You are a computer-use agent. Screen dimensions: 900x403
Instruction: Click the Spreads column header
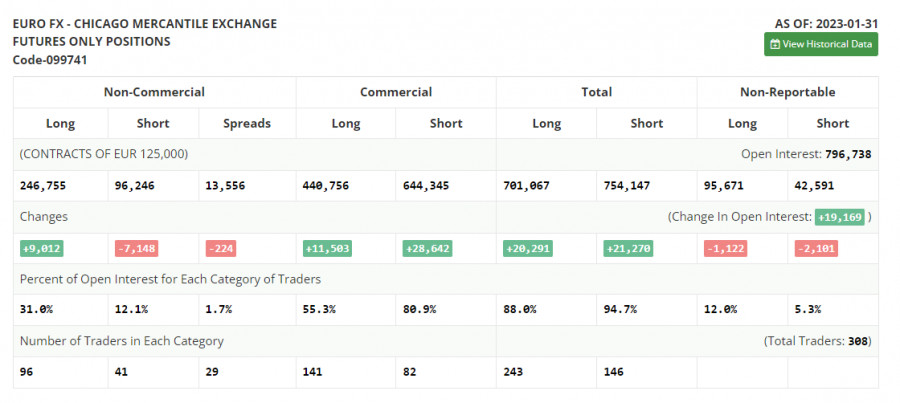(x=247, y=123)
